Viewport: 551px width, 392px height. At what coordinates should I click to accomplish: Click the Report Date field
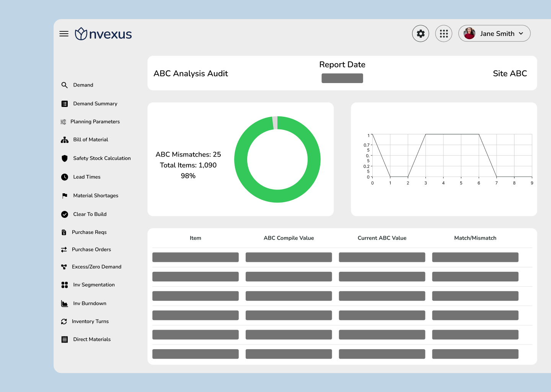tap(342, 78)
